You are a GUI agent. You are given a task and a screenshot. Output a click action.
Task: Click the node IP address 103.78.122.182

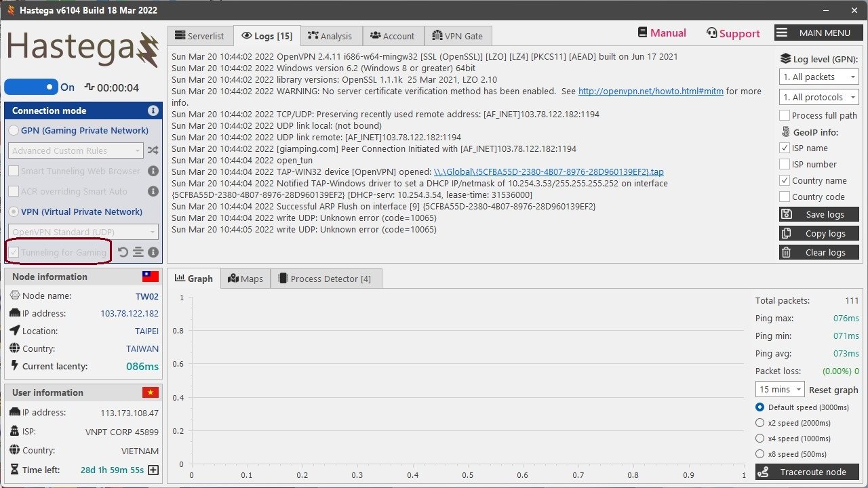pyautogui.click(x=130, y=313)
